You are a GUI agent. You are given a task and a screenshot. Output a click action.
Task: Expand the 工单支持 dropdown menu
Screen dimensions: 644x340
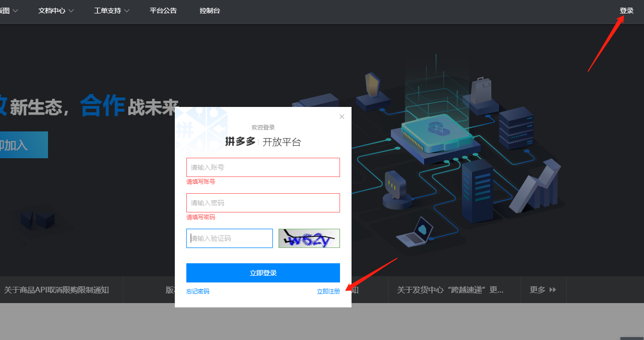coord(112,11)
